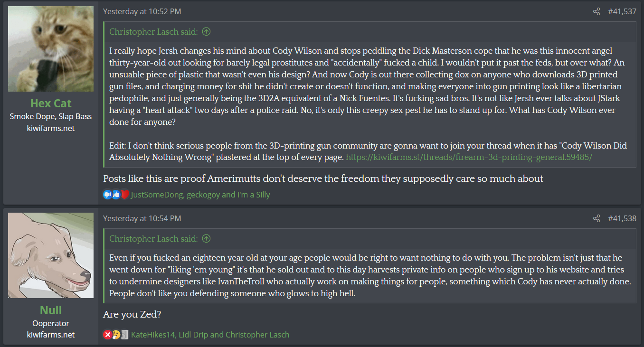Click "Christopher Lasch said:" in second quote

pyautogui.click(x=153, y=239)
